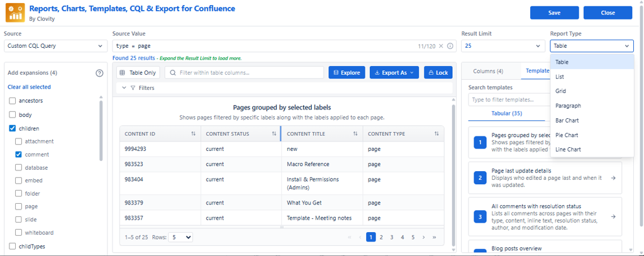Click the Save button

pos(555,13)
